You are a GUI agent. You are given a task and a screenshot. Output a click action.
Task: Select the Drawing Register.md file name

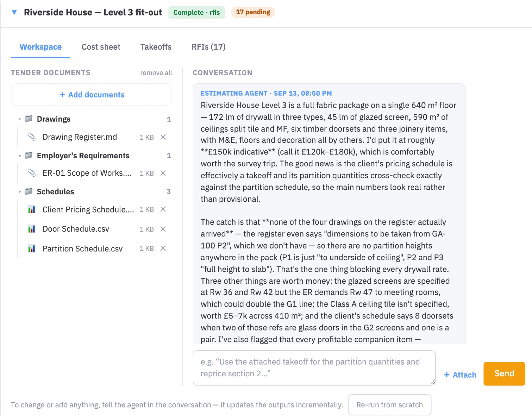[x=80, y=137]
